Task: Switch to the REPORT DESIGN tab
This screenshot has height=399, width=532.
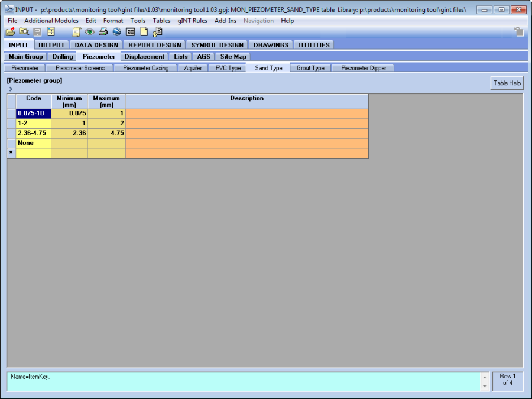Action: (154, 45)
